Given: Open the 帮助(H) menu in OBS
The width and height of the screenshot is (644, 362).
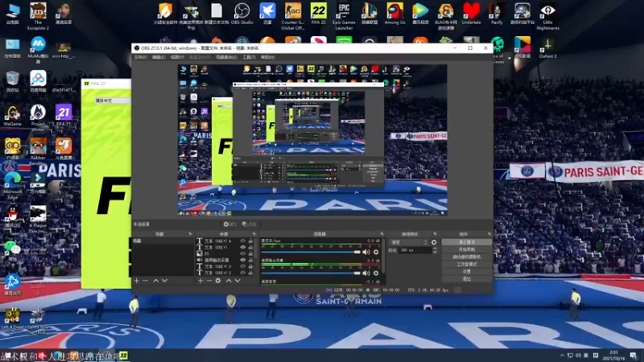Looking at the screenshot, I should [267, 57].
